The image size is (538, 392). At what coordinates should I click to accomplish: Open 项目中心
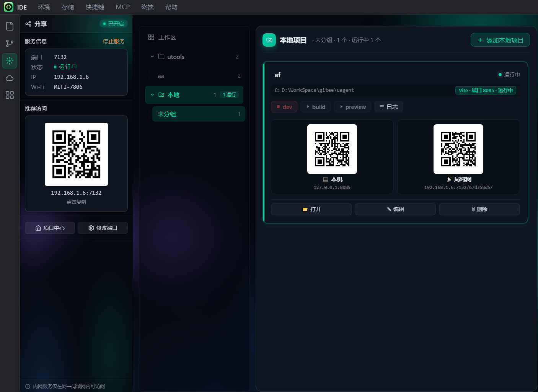pyautogui.click(x=50, y=228)
